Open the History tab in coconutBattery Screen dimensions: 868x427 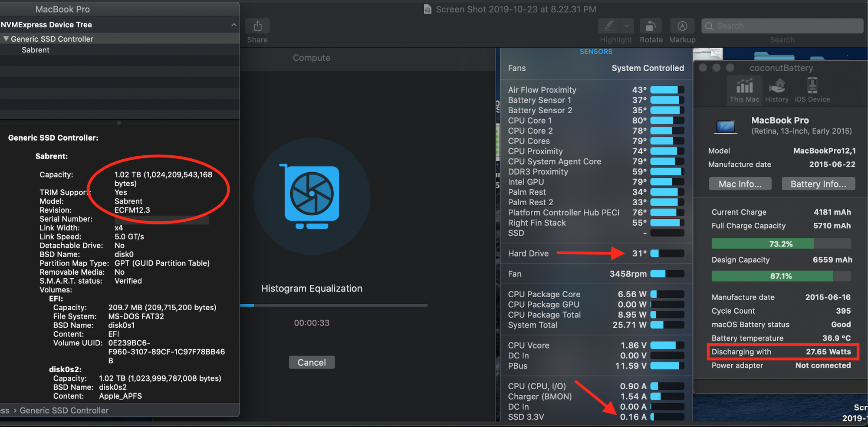pos(777,90)
